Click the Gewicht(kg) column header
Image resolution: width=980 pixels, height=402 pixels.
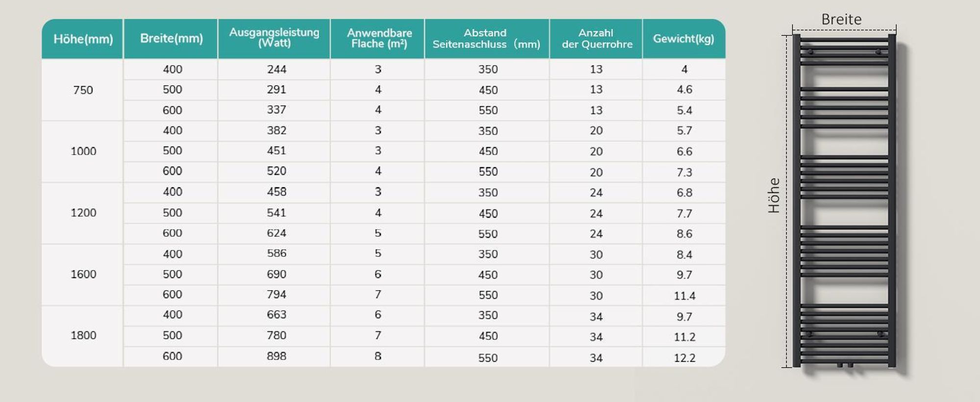[x=684, y=39]
